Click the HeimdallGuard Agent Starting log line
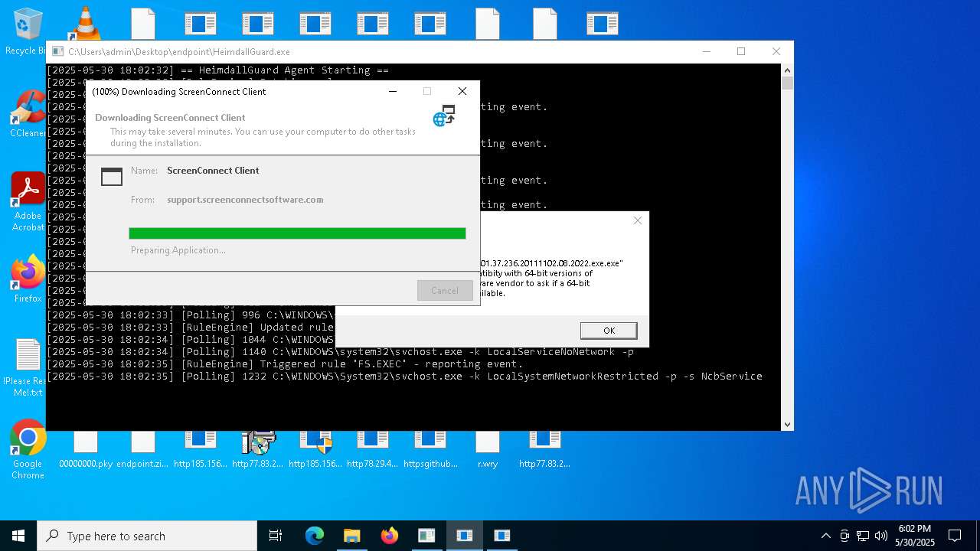980x551 pixels. (x=219, y=70)
